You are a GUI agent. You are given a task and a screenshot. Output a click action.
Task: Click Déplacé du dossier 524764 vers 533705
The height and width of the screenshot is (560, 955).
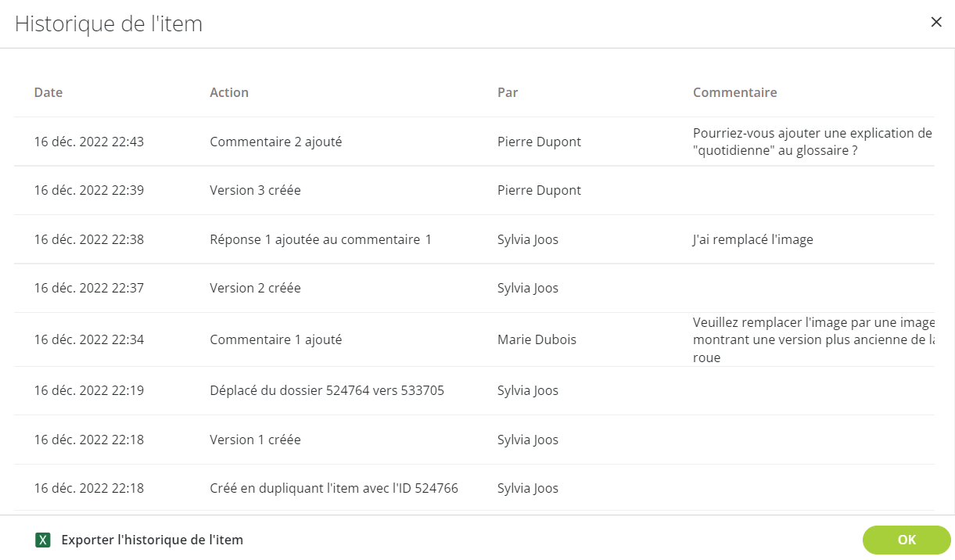[x=327, y=390]
